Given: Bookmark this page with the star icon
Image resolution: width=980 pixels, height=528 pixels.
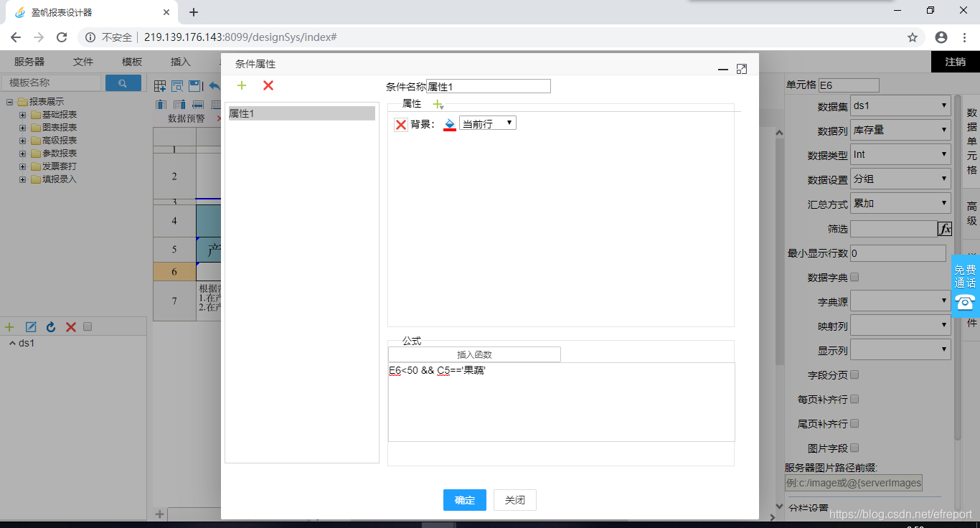Looking at the screenshot, I should click(913, 37).
